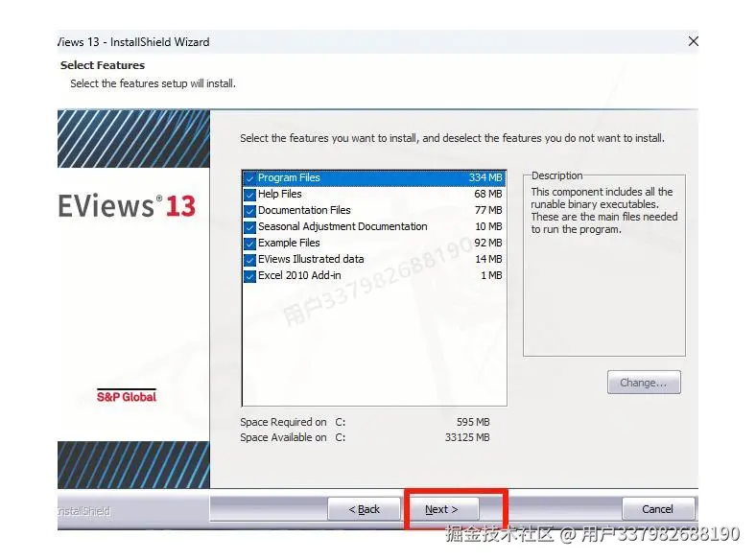This screenshot has width=756, height=560.
Task: Toggle the Excel 2010 Add-in checkbox
Action: click(x=249, y=276)
